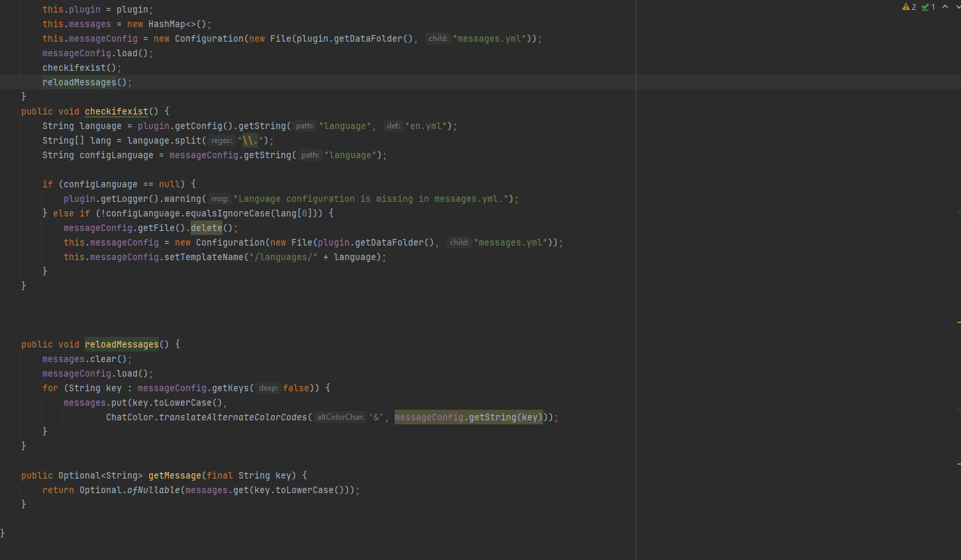The width and height of the screenshot is (961, 560).
Task: Click the translateAlternateColorCodes method call
Action: [x=233, y=417]
